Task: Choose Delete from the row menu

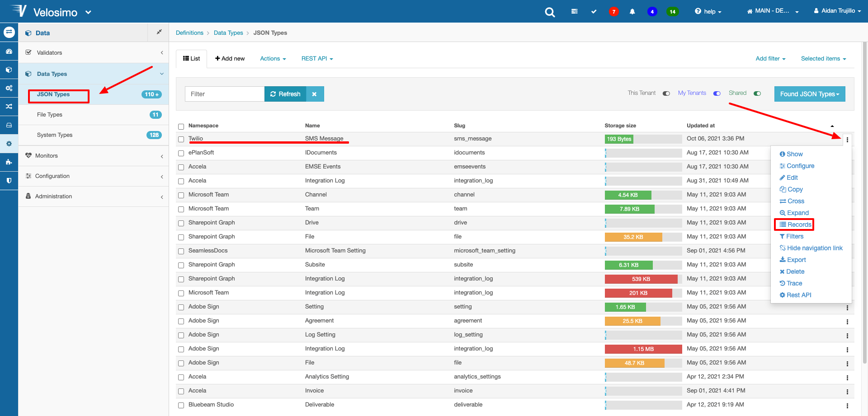Action: pyautogui.click(x=792, y=271)
